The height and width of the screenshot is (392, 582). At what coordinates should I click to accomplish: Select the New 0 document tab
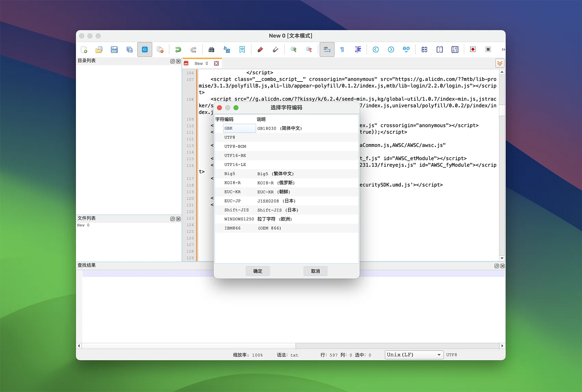(201, 63)
